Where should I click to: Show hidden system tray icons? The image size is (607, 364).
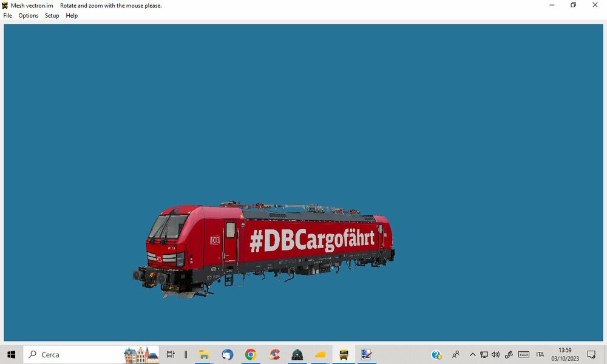pos(473,354)
